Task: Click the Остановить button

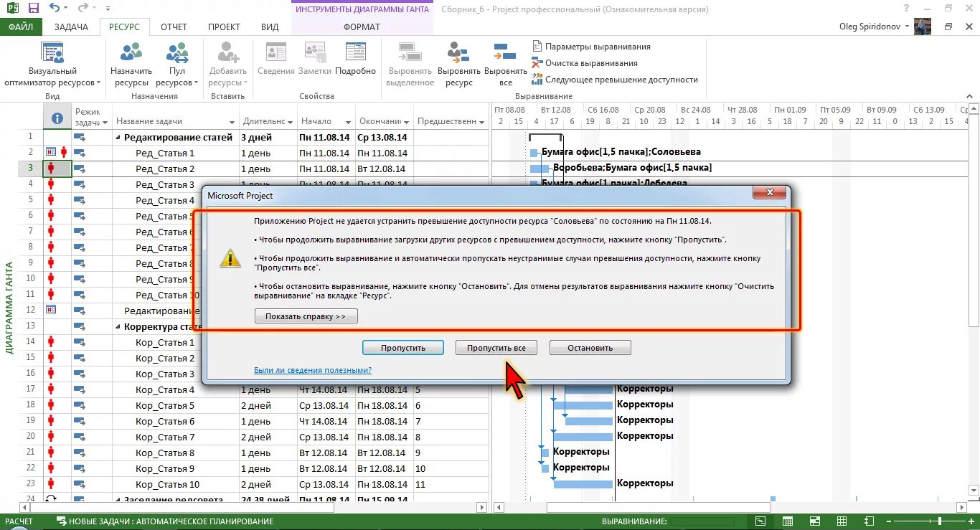Action: (x=590, y=348)
